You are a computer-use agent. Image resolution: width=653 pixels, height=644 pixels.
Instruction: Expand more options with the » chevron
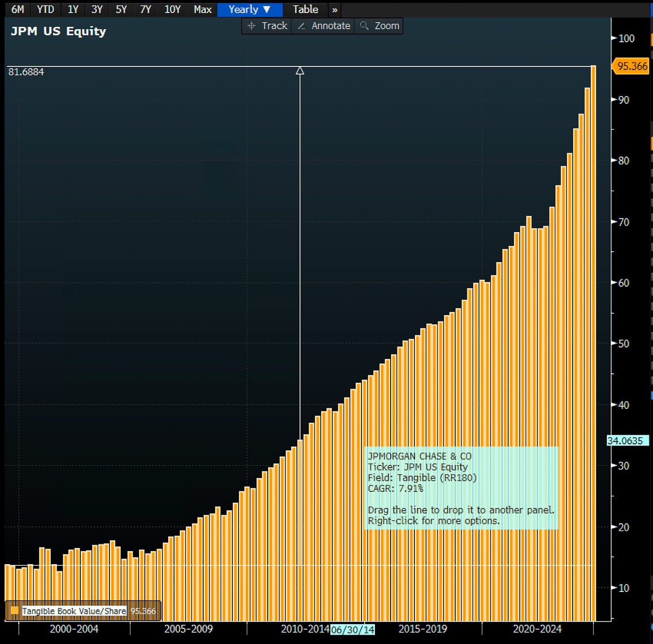click(x=335, y=10)
